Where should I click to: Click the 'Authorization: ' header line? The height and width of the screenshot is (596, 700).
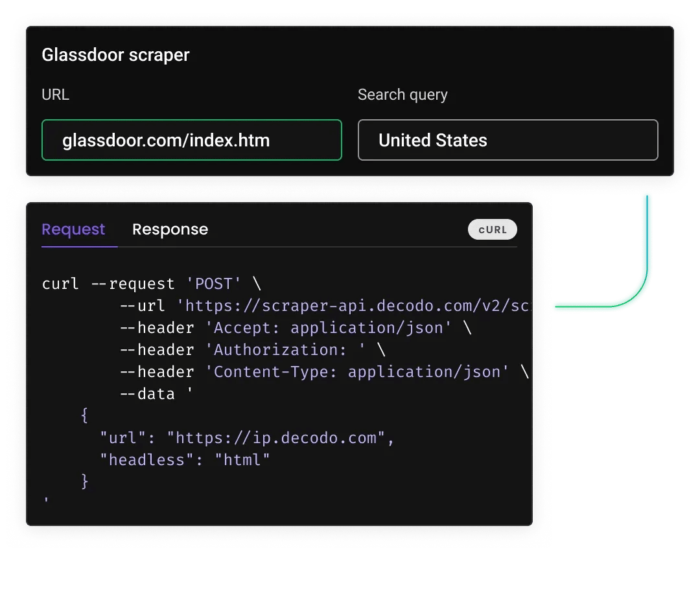click(253, 350)
